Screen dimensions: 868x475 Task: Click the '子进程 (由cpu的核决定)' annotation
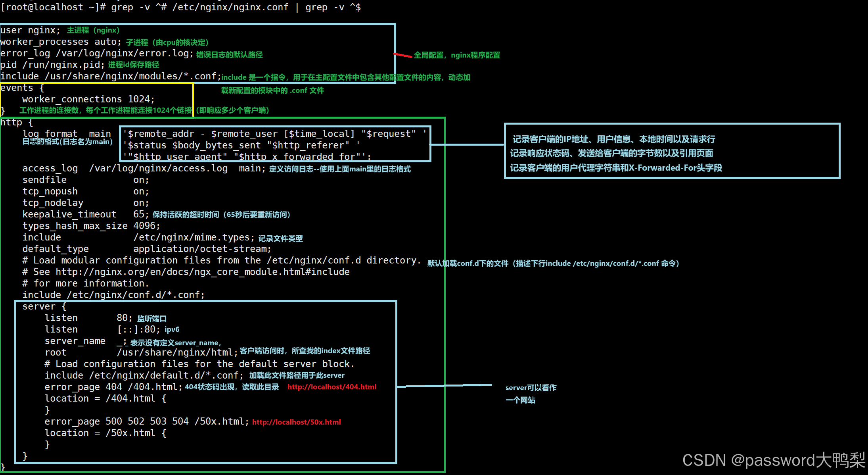coord(167,42)
